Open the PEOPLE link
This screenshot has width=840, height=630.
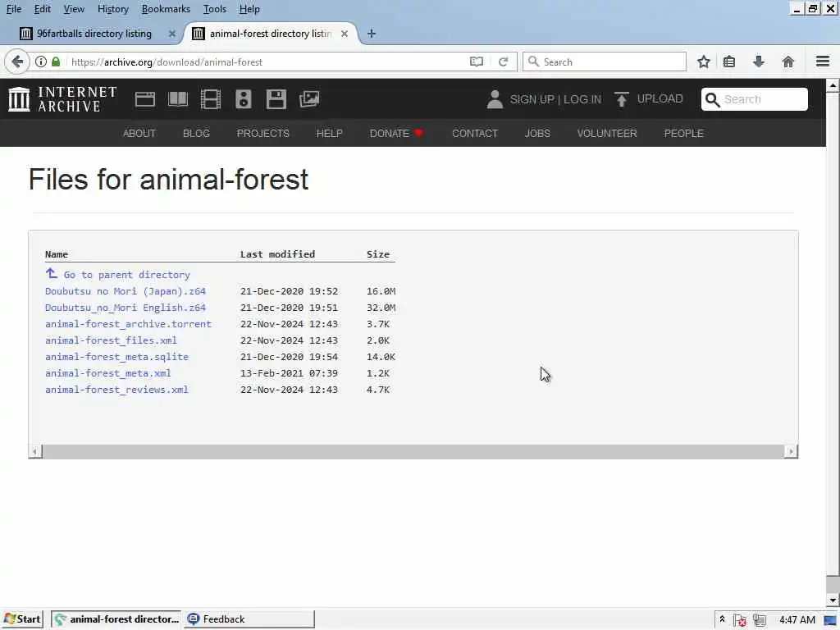coord(683,134)
